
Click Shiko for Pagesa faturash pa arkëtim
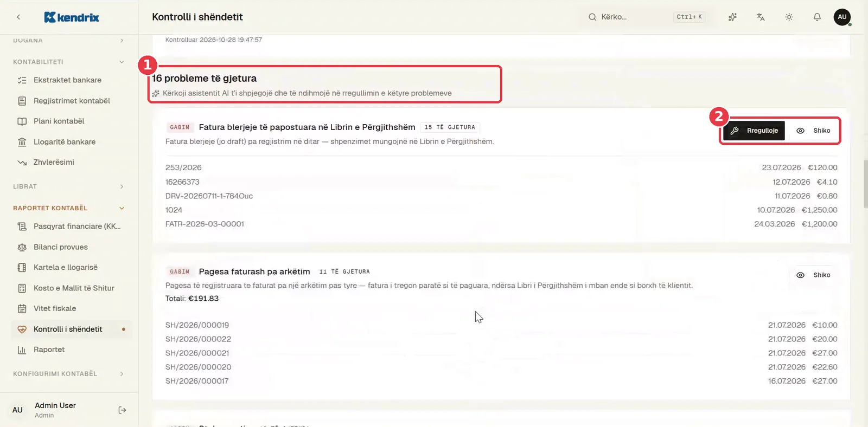click(814, 275)
